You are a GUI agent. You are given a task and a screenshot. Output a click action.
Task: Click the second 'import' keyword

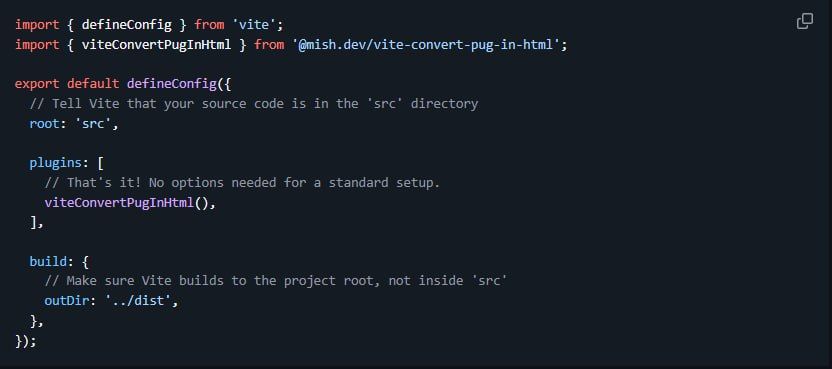[37, 45]
